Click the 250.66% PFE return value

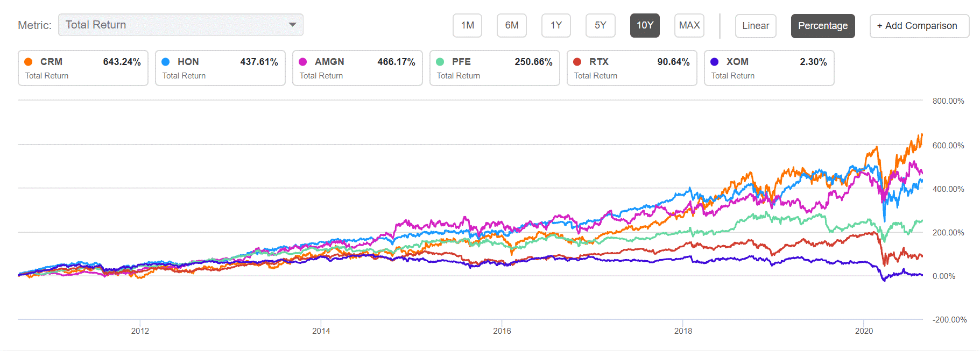coord(533,62)
